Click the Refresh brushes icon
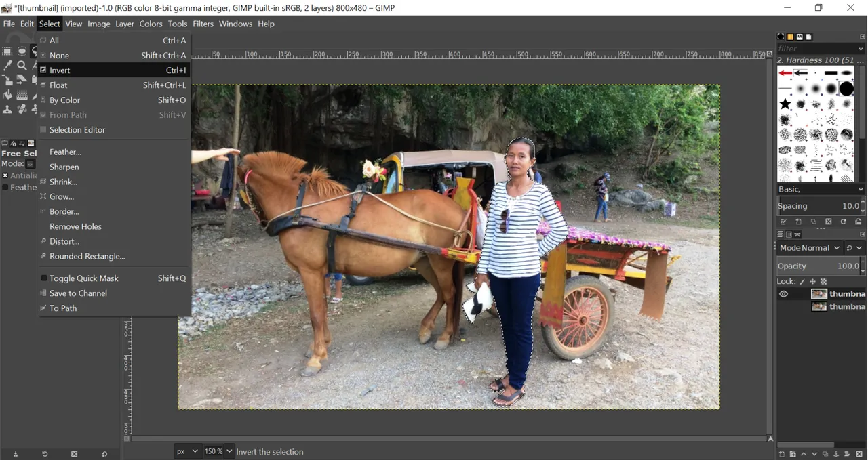Image resolution: width=868 pixels, height=460 pixels. 844,222
